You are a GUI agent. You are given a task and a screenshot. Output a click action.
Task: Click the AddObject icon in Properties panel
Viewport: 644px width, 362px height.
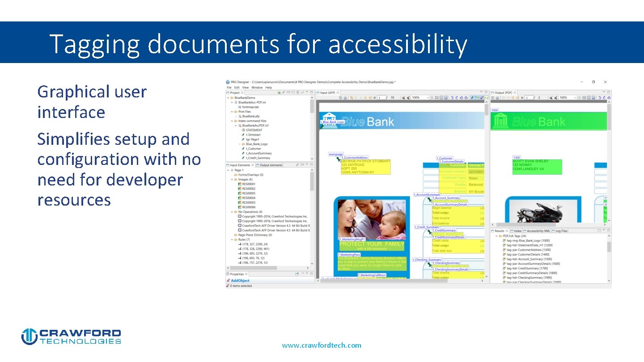[229, 280]
